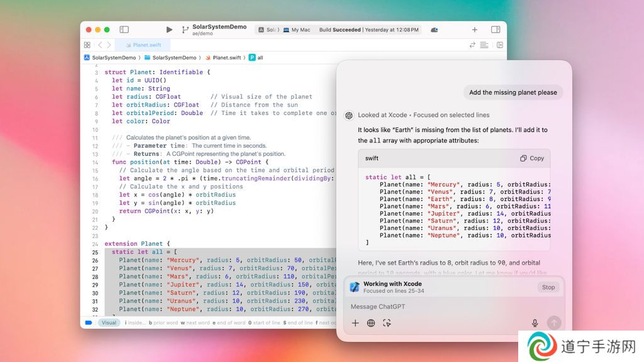Viewport: 644px width, 362px height.
Task: Add an attachment with the plus icon
Action: point(355,323)
